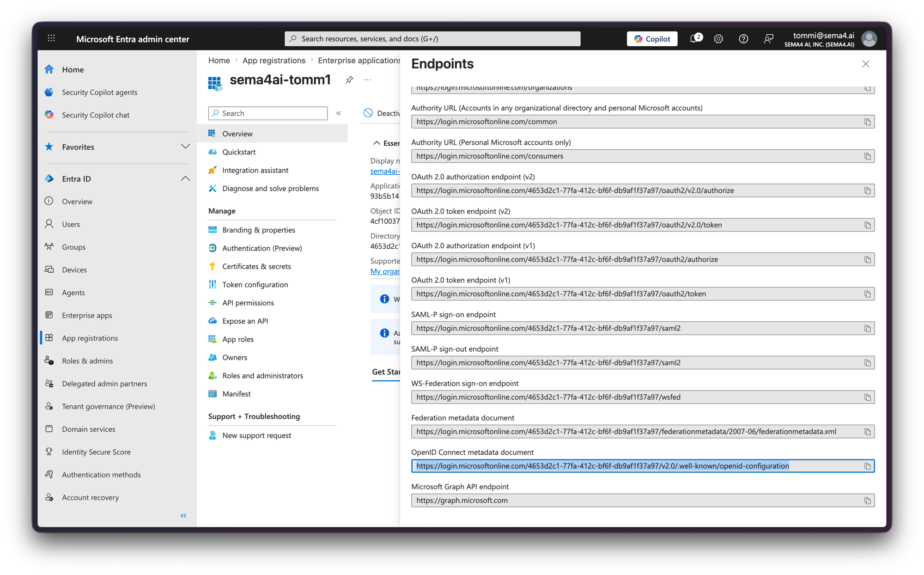Open the help question mark icon
924x575 pixels.
pos(743,39)
